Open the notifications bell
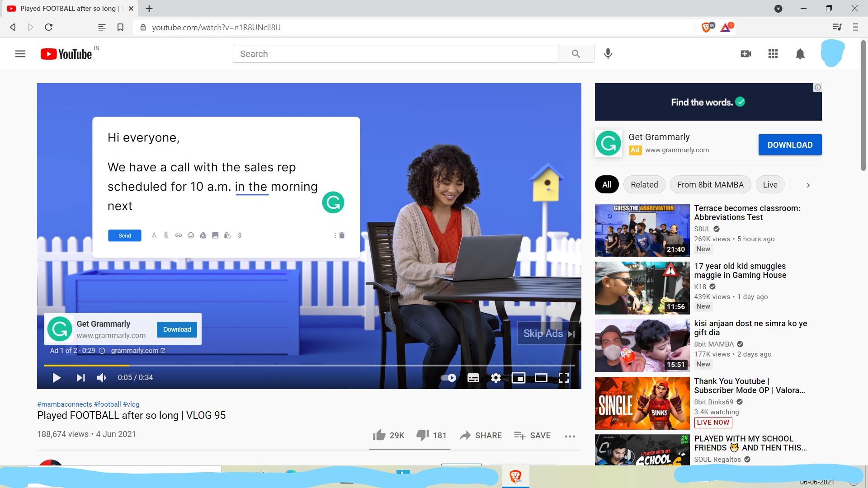Screen dimensions: 868x488 point(800,54)
